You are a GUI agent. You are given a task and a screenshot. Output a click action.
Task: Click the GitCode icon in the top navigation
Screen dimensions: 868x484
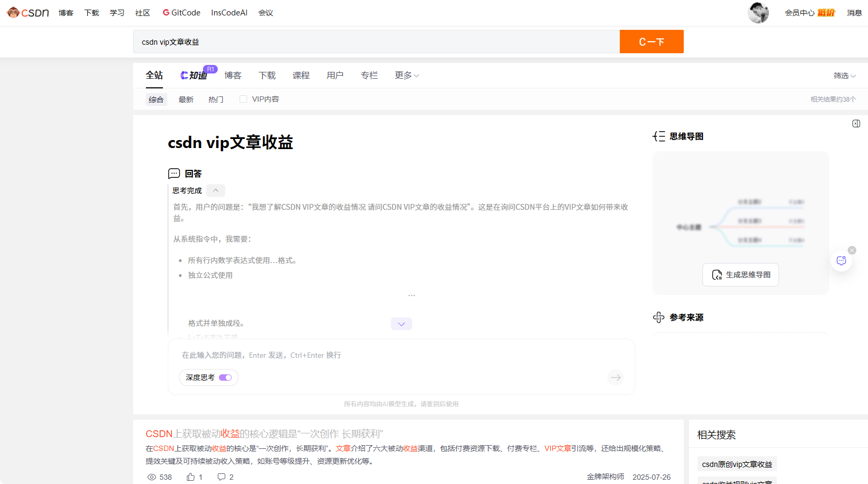tap(165, 12)
